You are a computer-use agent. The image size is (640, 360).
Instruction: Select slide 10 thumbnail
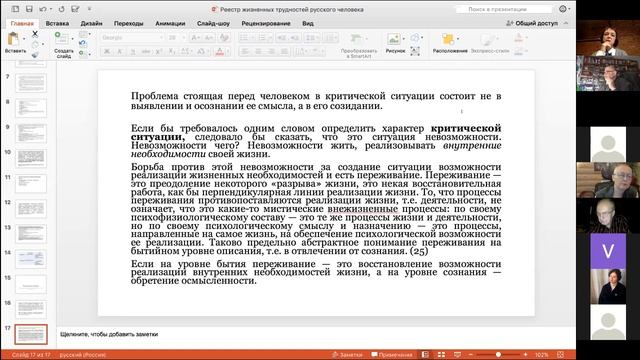click(31, 159)
